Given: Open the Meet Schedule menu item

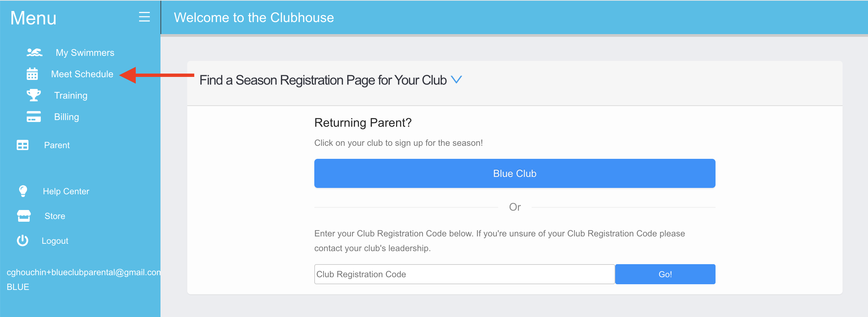Looking at the screenshot, I should pos(82,74).
